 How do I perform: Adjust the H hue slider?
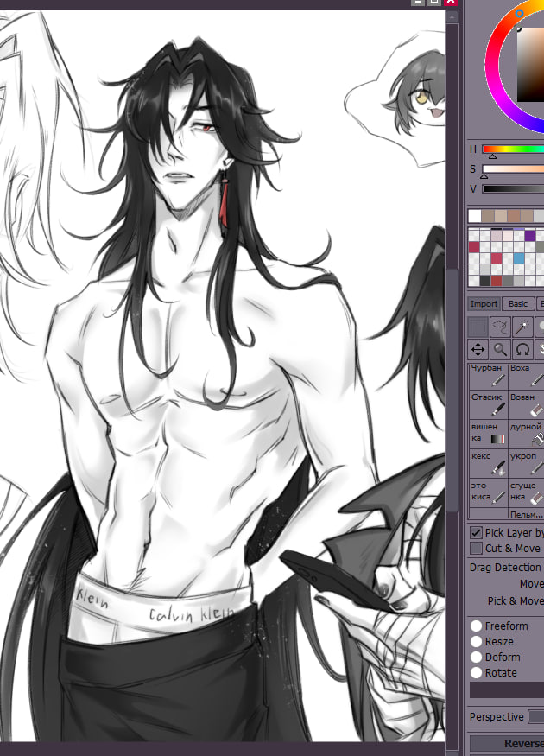[513, 149]
